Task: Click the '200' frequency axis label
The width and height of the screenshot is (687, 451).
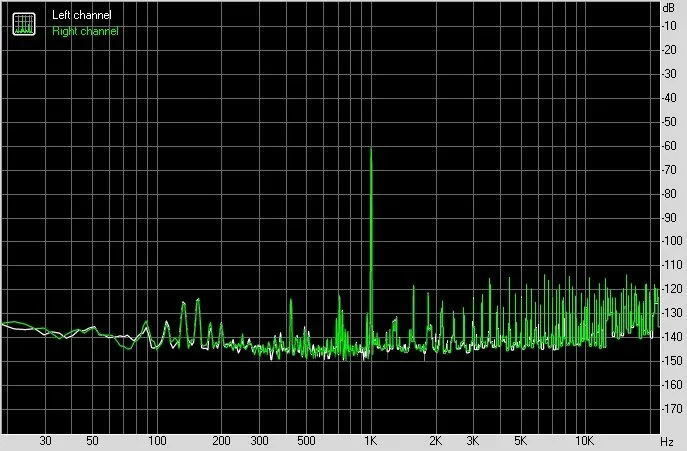Action: pyautogui.click(x=221, y=441)
